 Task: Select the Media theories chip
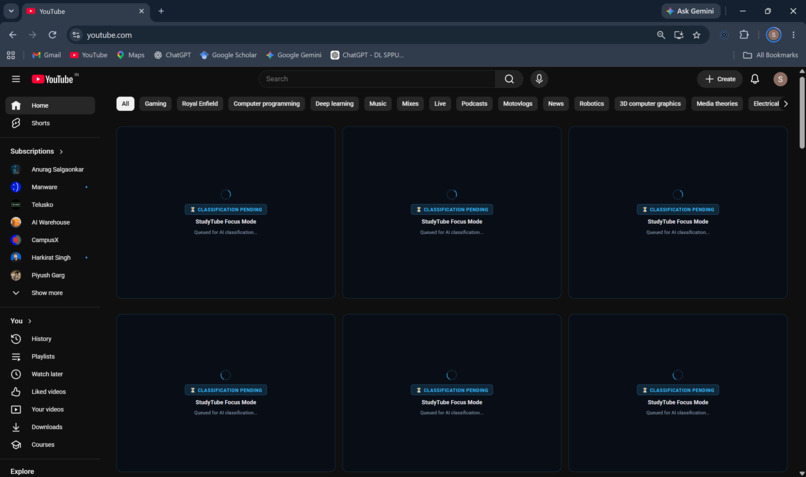coord(717,104)
